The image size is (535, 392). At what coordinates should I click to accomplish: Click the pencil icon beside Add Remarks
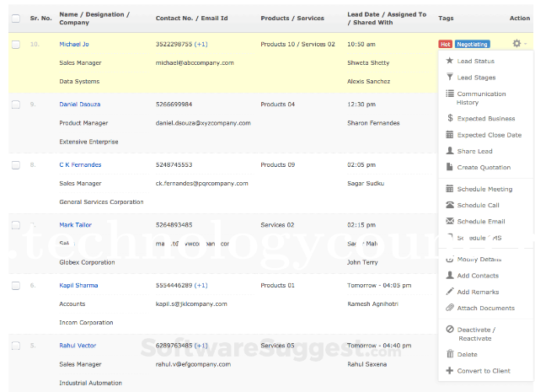450,292
